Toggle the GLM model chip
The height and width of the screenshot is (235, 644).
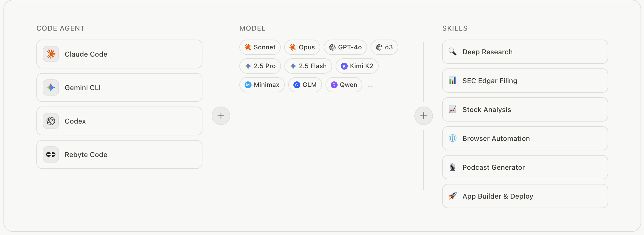tap(305, 85)
